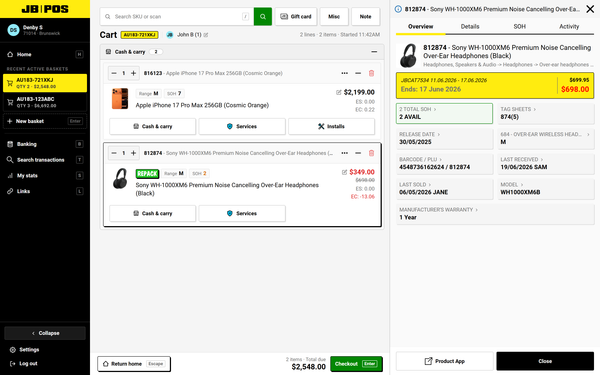Expand the Model tile
This screenshot has width=600, height=375.
click(546, 189)
